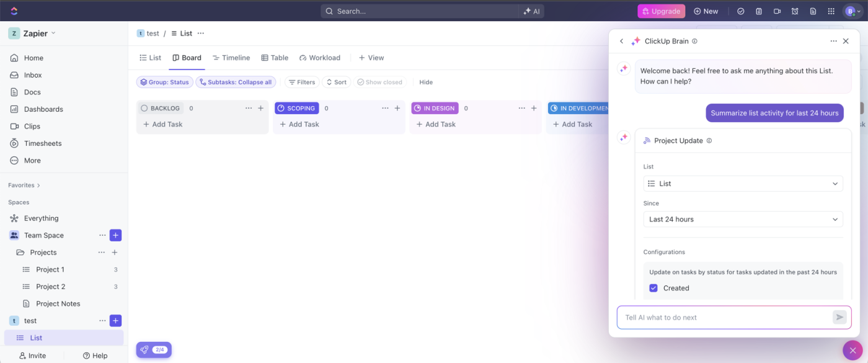Go back in ClickUp Brain panel
The image size is (868, 363).
click(x=622, y=41)
